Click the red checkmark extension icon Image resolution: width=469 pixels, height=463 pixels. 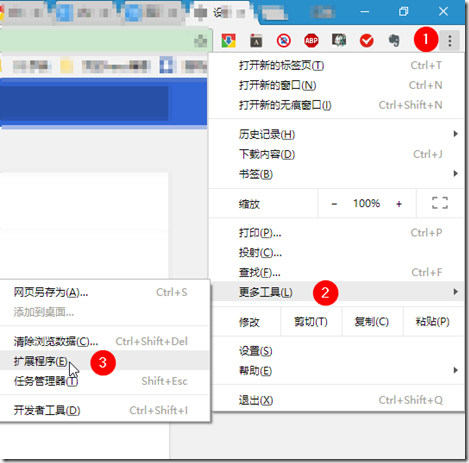point(366,41)
